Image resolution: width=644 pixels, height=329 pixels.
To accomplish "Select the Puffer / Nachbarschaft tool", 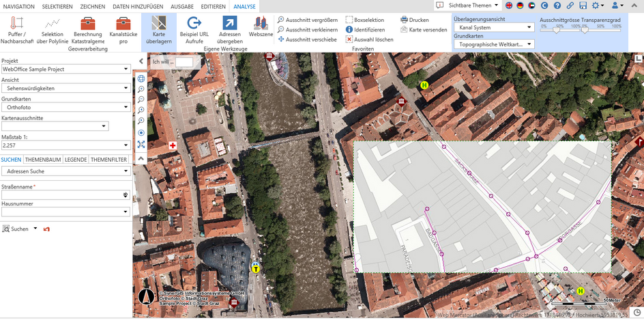I will tap(16, 31).
